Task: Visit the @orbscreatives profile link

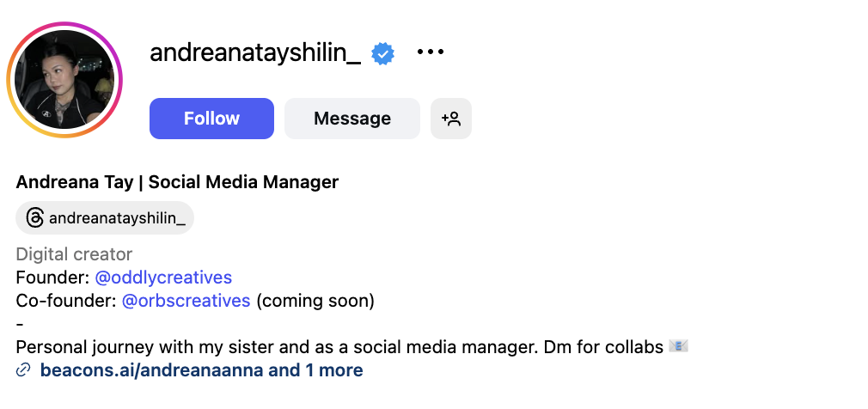Action: 186,301
